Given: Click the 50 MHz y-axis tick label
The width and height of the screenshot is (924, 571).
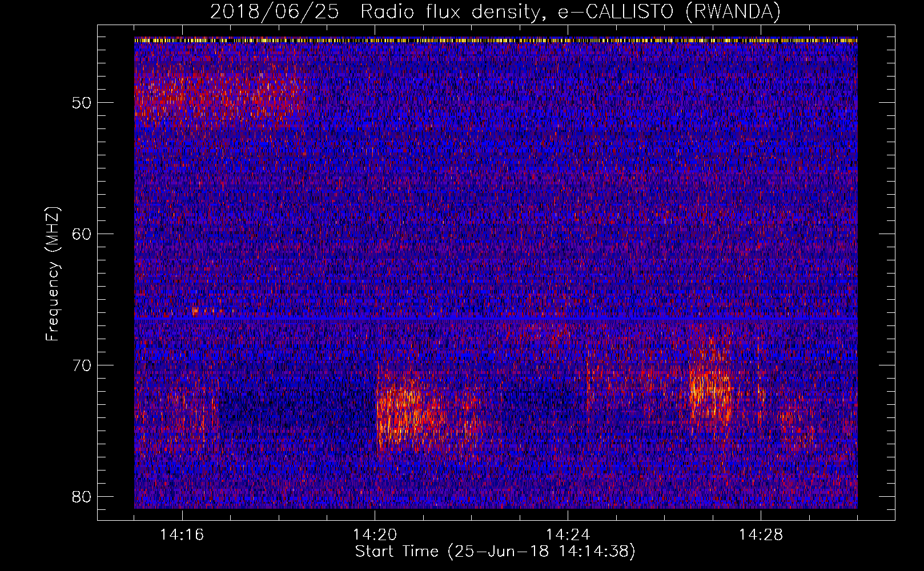Looking at the screenshot, I should pos(82,103).
